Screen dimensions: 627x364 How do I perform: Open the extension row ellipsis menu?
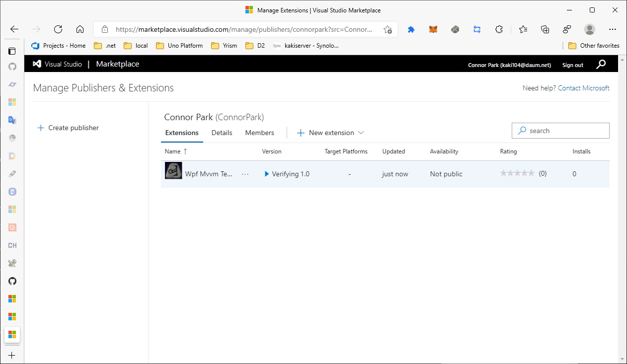245,174
